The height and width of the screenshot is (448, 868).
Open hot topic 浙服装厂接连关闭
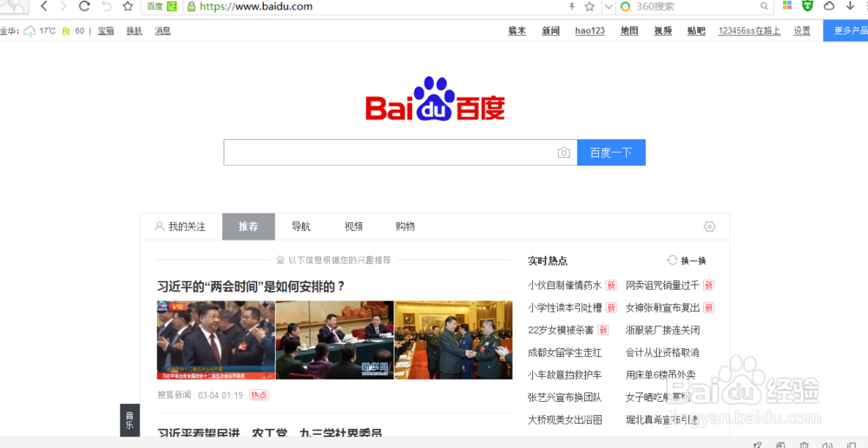(662, 330)
